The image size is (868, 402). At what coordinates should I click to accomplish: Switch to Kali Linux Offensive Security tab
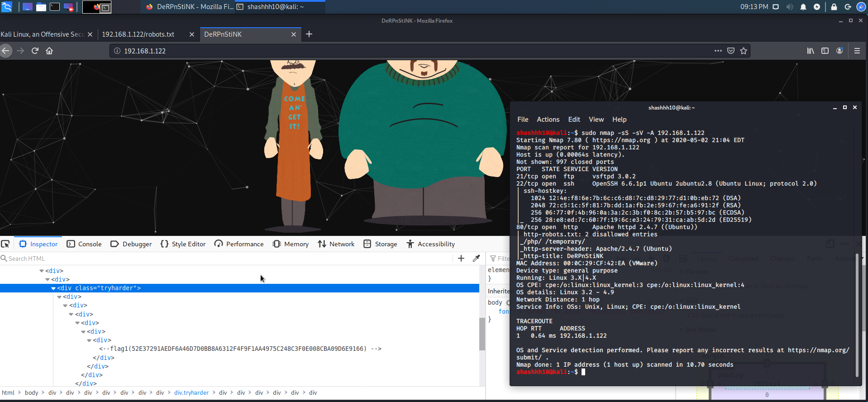(x=42, y=34)
